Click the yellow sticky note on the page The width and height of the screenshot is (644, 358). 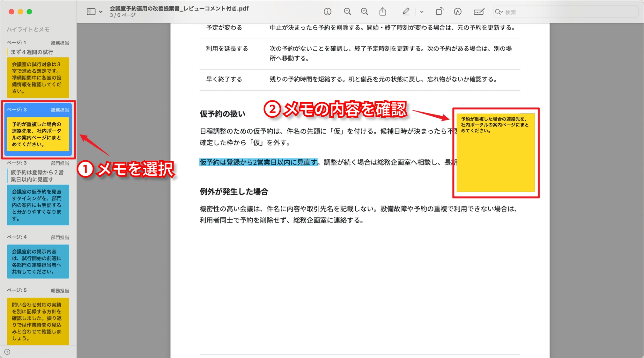496,153
